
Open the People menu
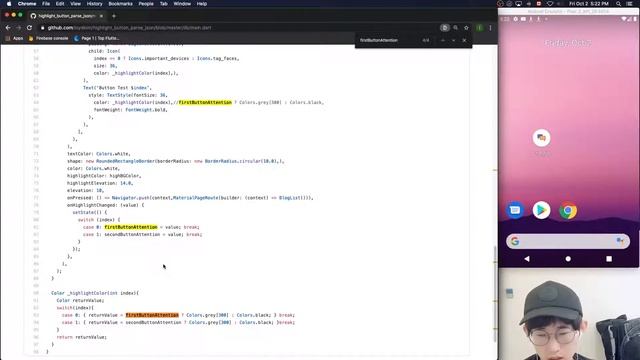(x=146, y=4)
